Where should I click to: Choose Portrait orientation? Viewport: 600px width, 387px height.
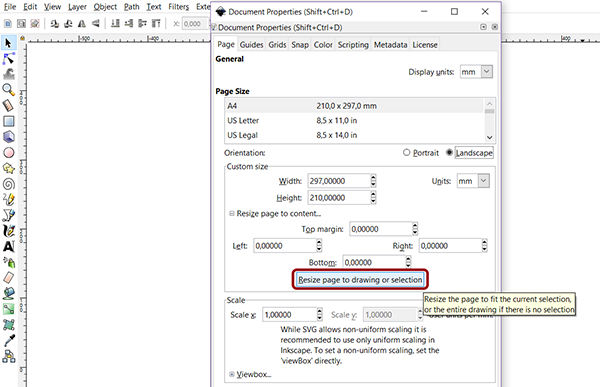[421, 153]
